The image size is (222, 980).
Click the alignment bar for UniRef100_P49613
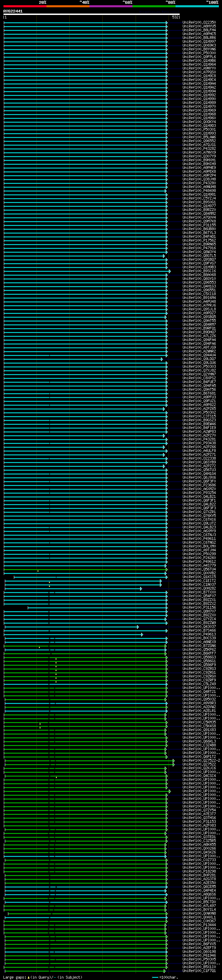click(73, 634)
